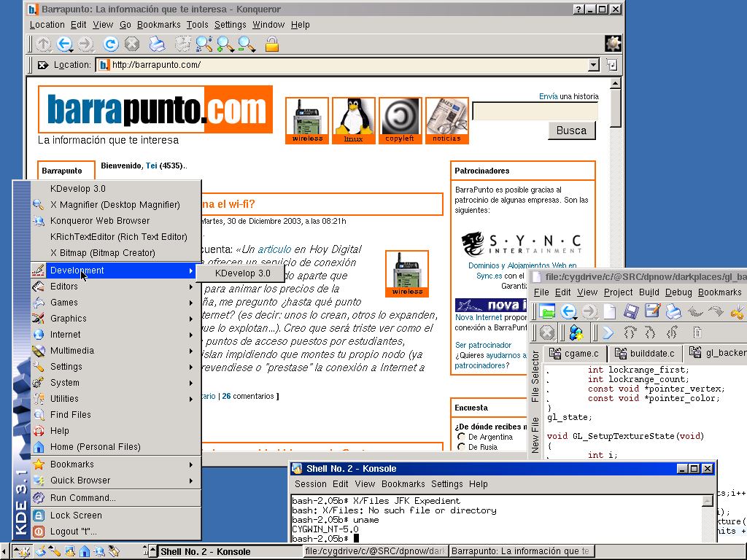
Task: Expand the Multimedia submenu in the K menu
Action: [x=116, y=351]
